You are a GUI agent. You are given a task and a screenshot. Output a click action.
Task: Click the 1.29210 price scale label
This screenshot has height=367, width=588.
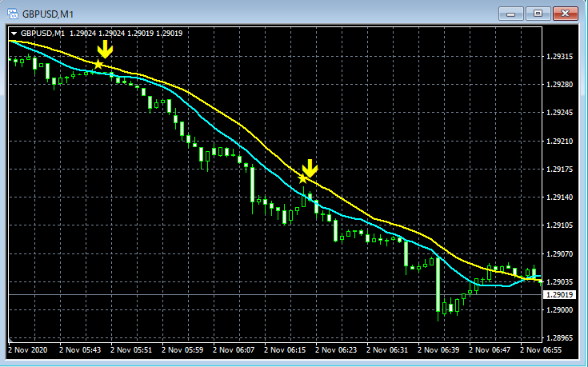tap(559, 142)
